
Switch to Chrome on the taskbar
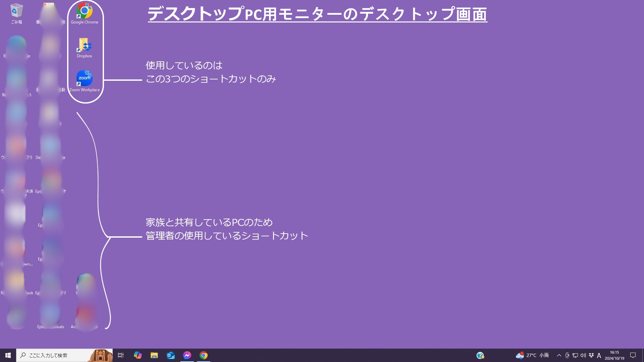pyautogui.click(x=204, y=355)
